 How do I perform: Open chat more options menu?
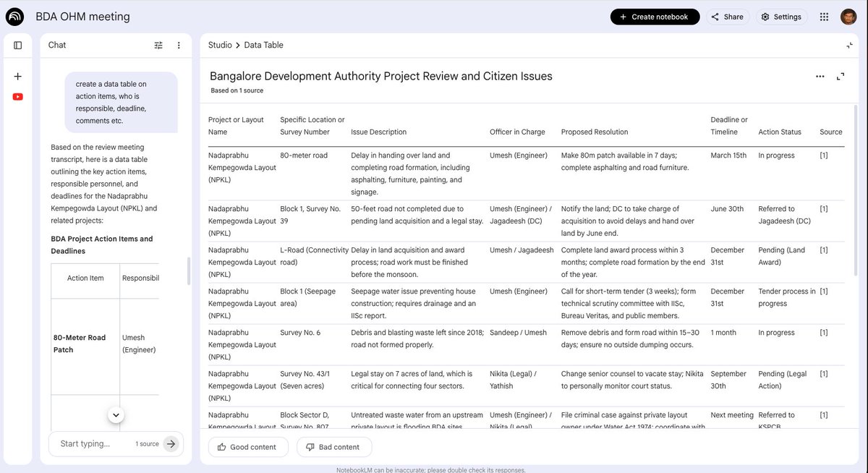click(x=179, y=45)
